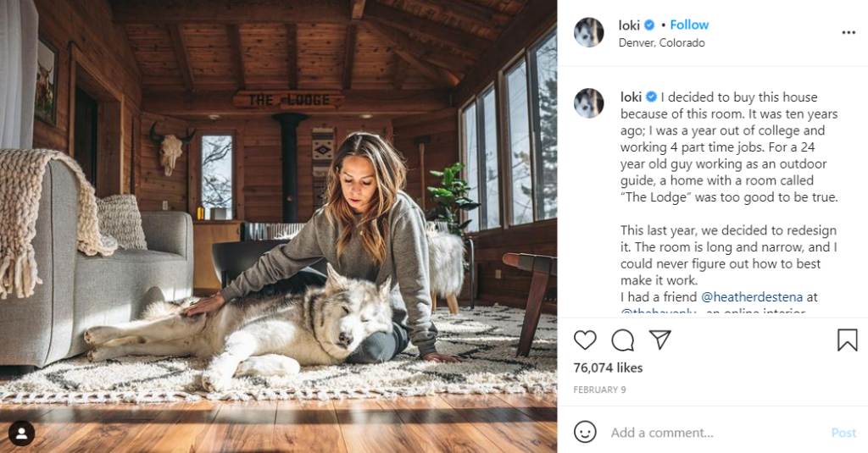This screenshot has width=868, height=453.
Task: Click the cabin dog photo
Action: (278, 226)
